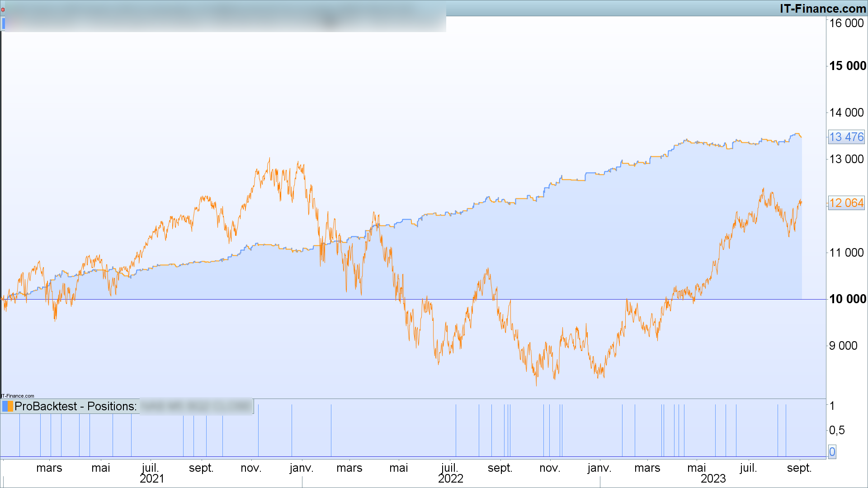Click the bold 15 000 axis label
The image size is (868, 488).
[x=847, y=66]
